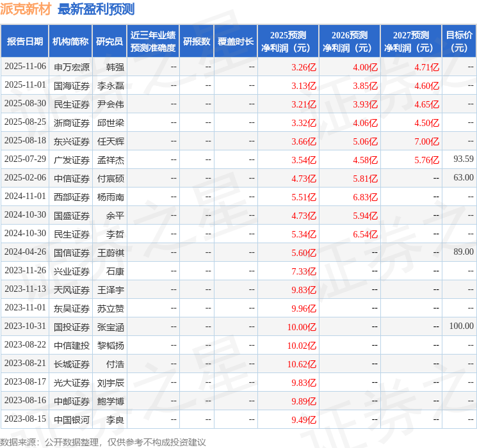Click the institution 东吴证券
This screenshot has width=477, height=448.
pos(72,308)
